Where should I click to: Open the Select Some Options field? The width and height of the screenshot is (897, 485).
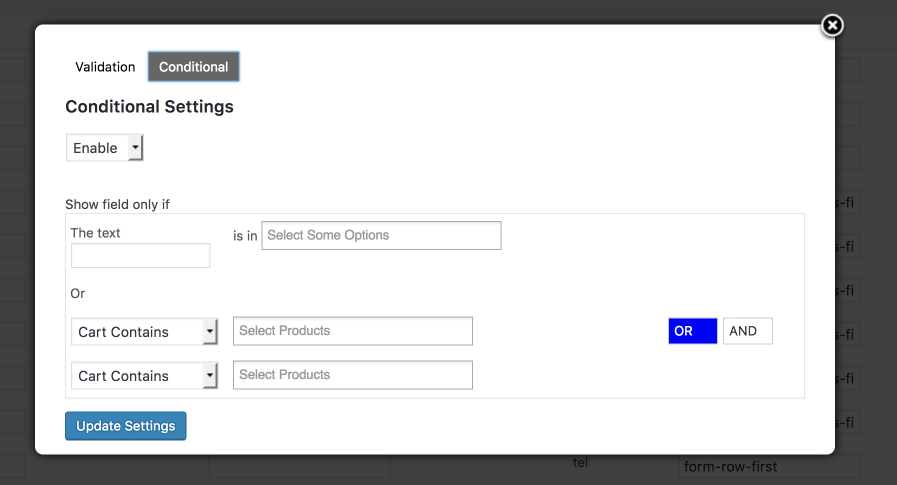(x=381, y=236)
